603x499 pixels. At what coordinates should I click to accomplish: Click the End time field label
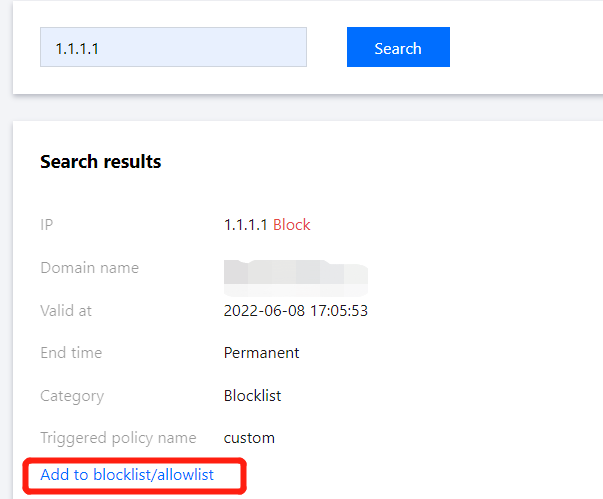pos(71,353)
